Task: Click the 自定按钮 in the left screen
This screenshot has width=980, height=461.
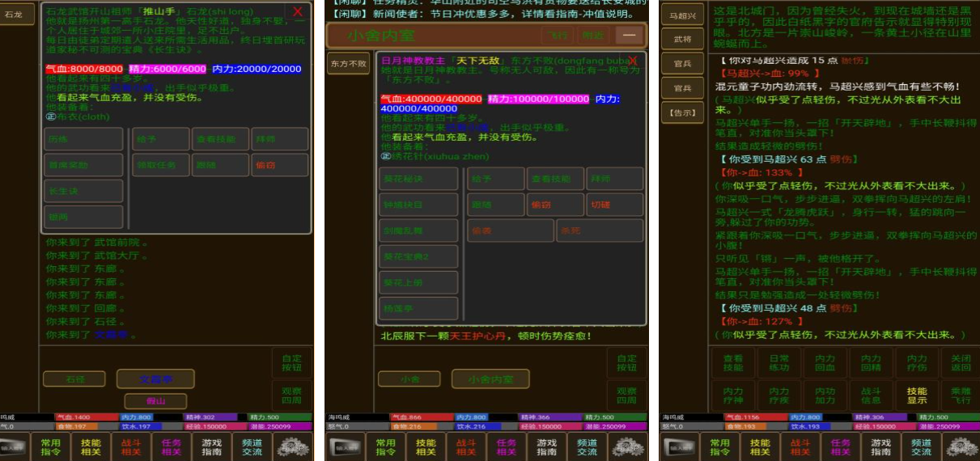Action: pos(291,363)
